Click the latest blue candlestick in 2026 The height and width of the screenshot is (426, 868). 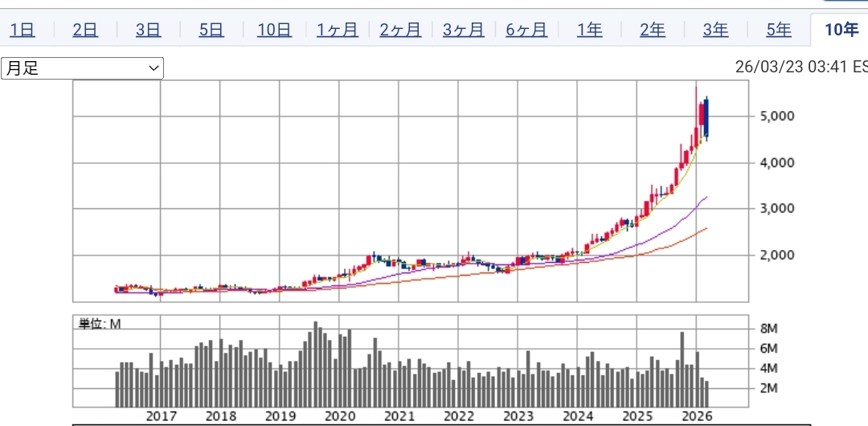pos(706,117)
